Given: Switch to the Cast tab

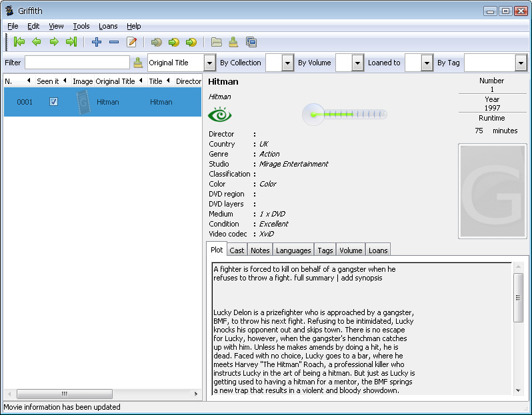Looking at the screenshot, I should [x=237, y=250].
